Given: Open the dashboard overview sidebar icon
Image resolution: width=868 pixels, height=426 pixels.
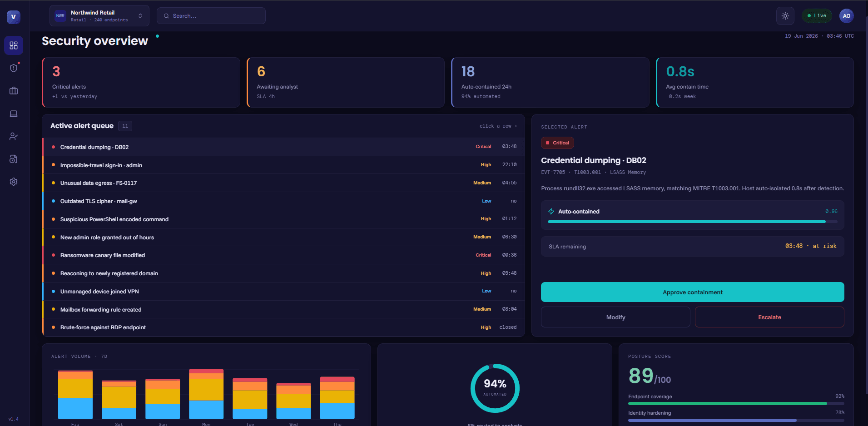Looking at the screenshot, I should click(14, 45).
